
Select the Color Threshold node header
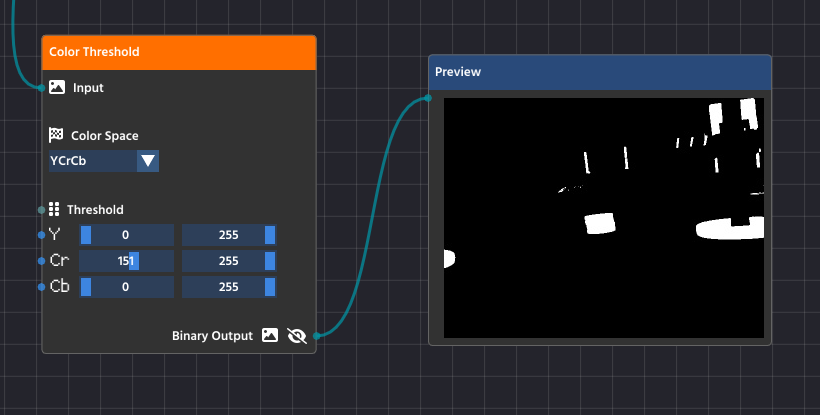179,52
